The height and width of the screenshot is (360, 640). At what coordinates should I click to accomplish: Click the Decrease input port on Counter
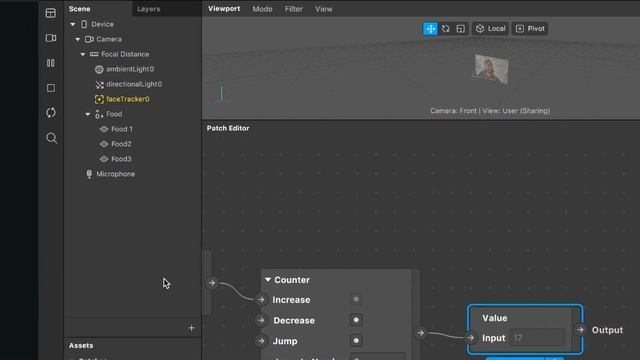pyautogui.click(x=261, y=320)
